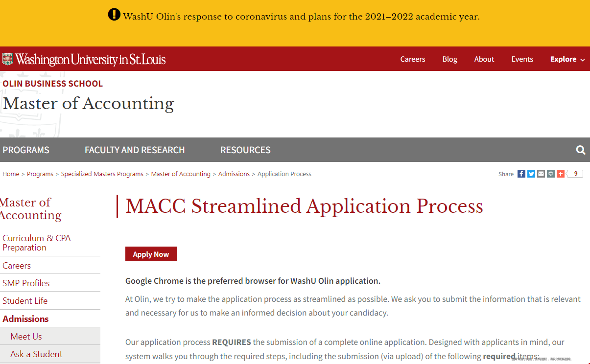Expand the Explore dropdown menu
This screenshot has height=364, width=590.
[x=567, y=59]
